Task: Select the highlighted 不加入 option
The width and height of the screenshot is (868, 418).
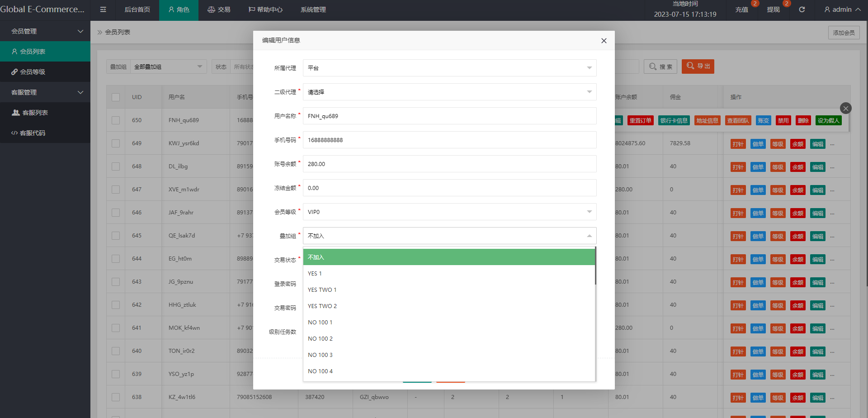Action: [449, 257]
